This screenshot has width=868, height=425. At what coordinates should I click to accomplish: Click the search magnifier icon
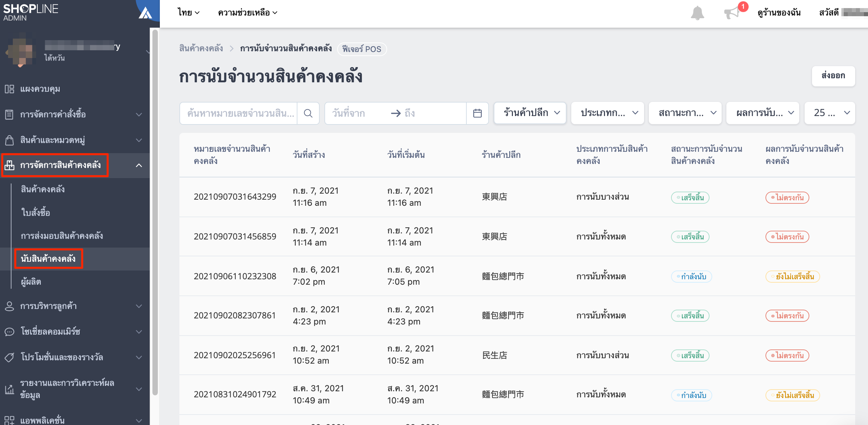tap(308, 113)
